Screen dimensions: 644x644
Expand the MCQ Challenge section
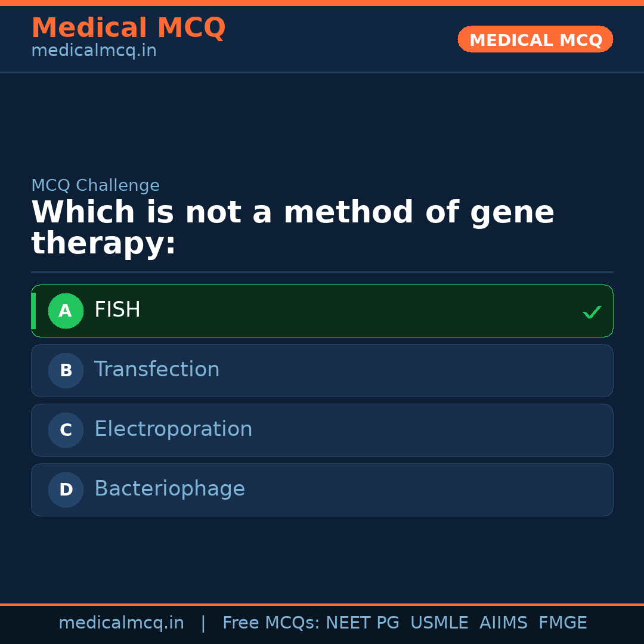coord(95,185)
